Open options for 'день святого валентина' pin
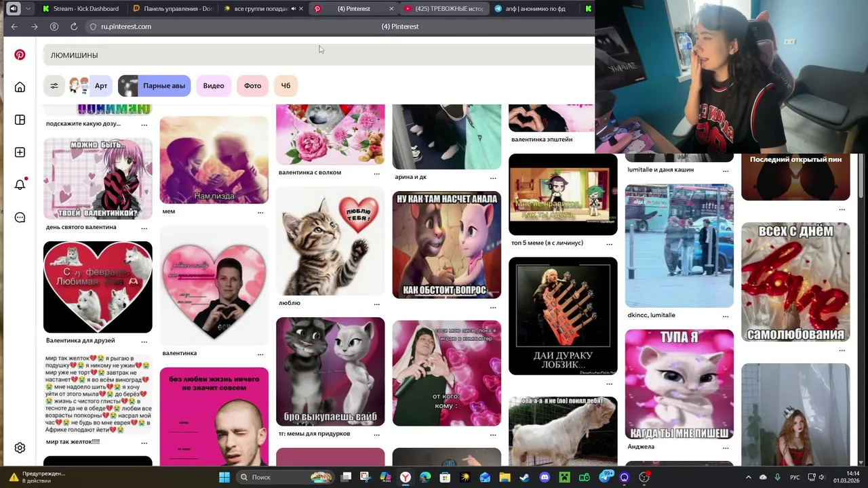 pyautogui.click(x=144, y=228)
